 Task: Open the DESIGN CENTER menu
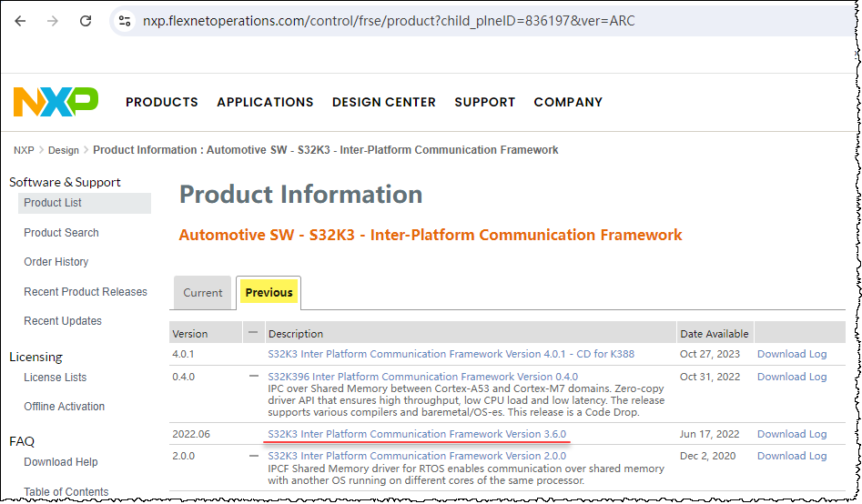[x=384, y=102]
